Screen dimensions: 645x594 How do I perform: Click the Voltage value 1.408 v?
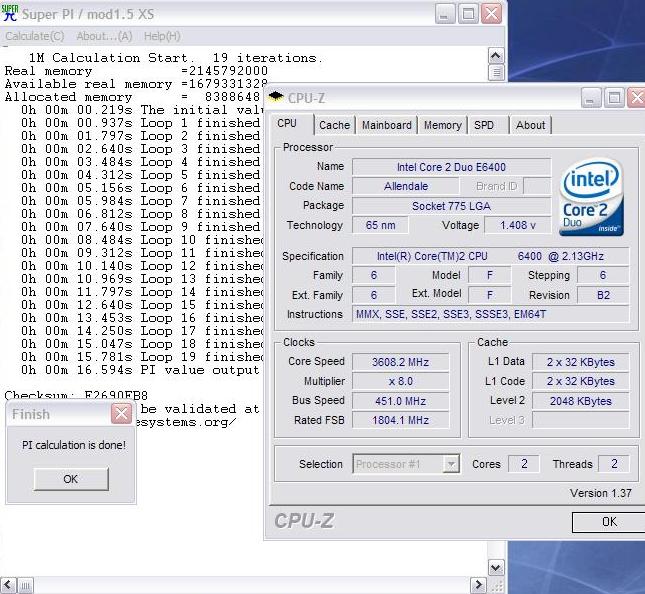[518, 225]
